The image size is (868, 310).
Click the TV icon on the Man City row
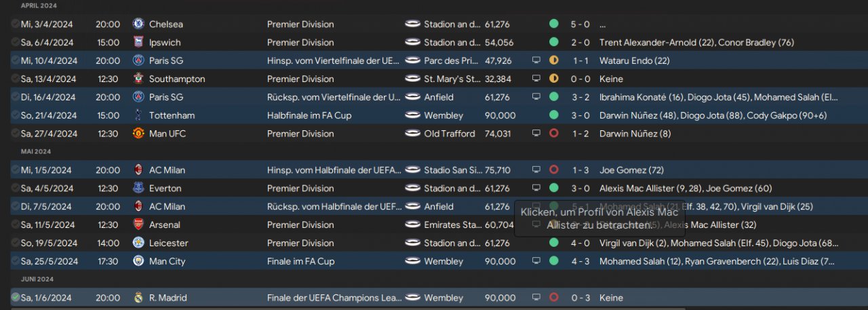click(x=536, y=261)
